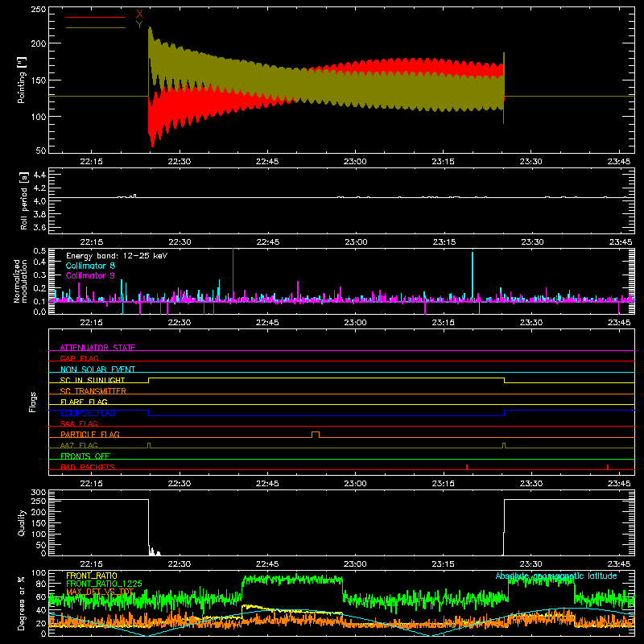Image resolution: width=644 pixels, height=644 pixels.
Task: Click the 23:00 tick under the Pointing plot
Action: [x=355, y=162]
